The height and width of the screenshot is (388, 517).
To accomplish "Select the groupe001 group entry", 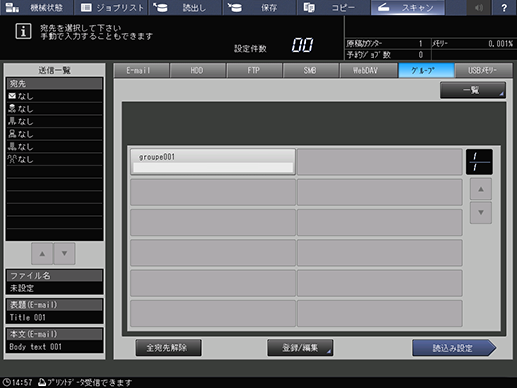I will pyautogui.click(x=213, y=162).
